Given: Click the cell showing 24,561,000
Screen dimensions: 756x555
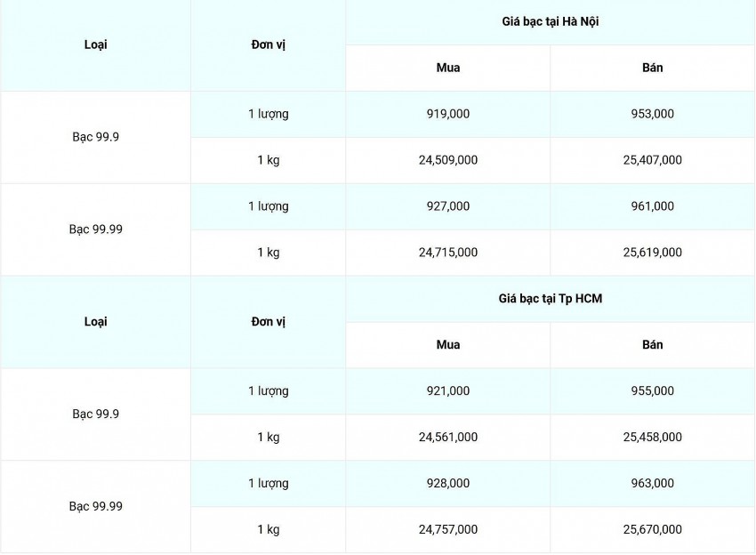Looking at the screenshot, I should pos(448,438).
